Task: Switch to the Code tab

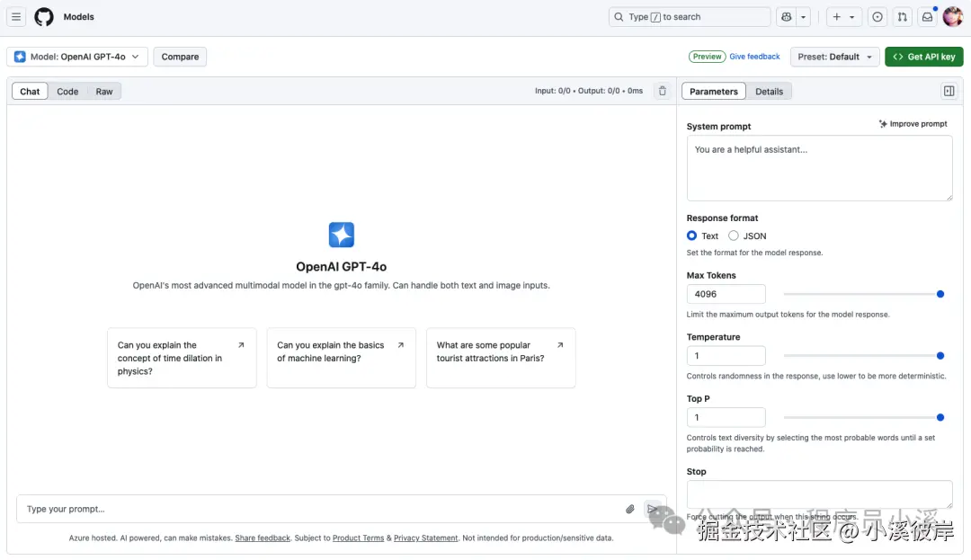Action: (67, 91)
